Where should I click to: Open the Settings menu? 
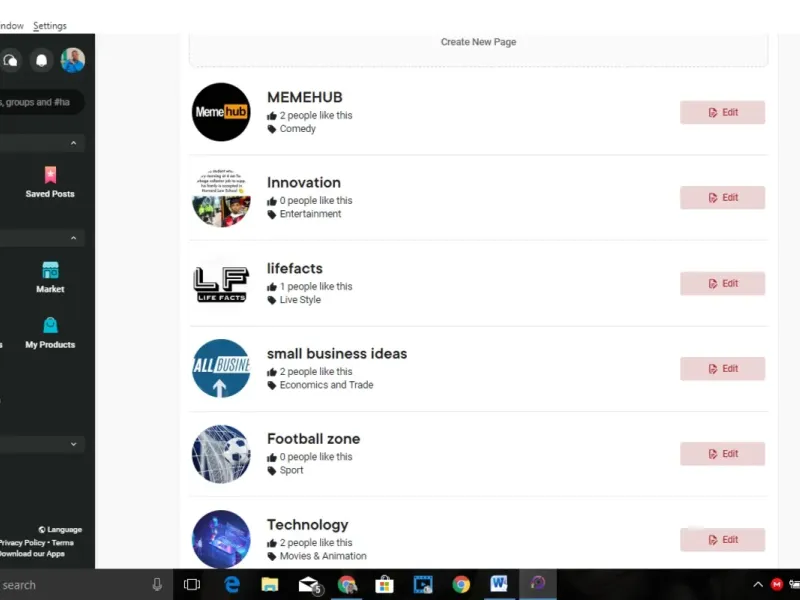tap(49, 26)
